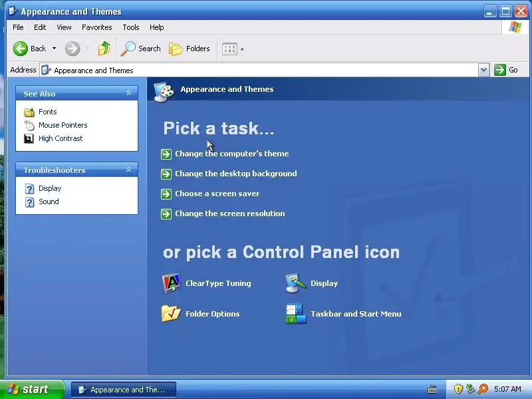Click the Display troubleshooter help icon
Screen dimensions: 532x399
[29, 189]
